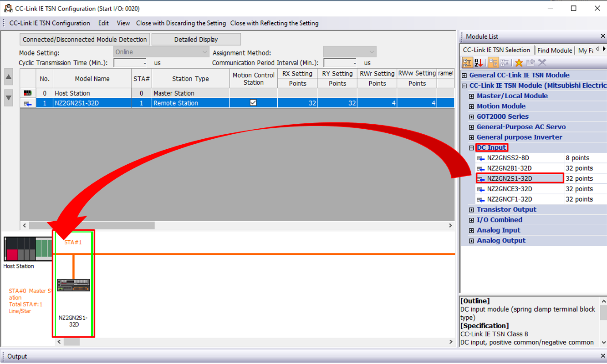Click the Station Type column header
Viewport: 607px width, 364px height.
(190, 79)
